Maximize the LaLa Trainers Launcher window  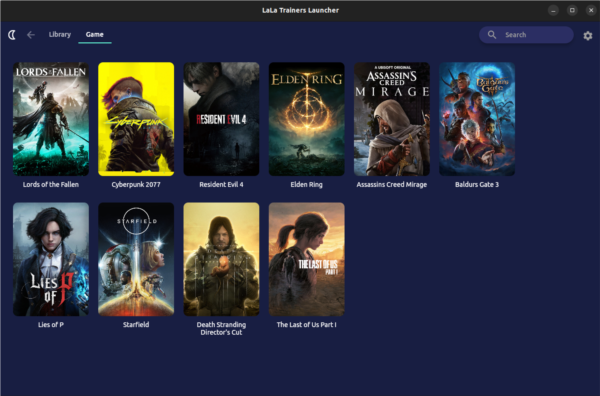(572, 10)
